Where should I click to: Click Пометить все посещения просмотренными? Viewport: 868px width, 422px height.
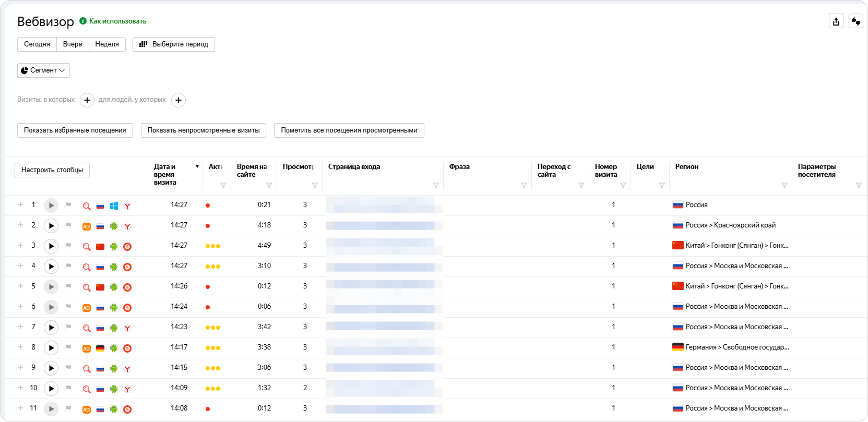349,130
